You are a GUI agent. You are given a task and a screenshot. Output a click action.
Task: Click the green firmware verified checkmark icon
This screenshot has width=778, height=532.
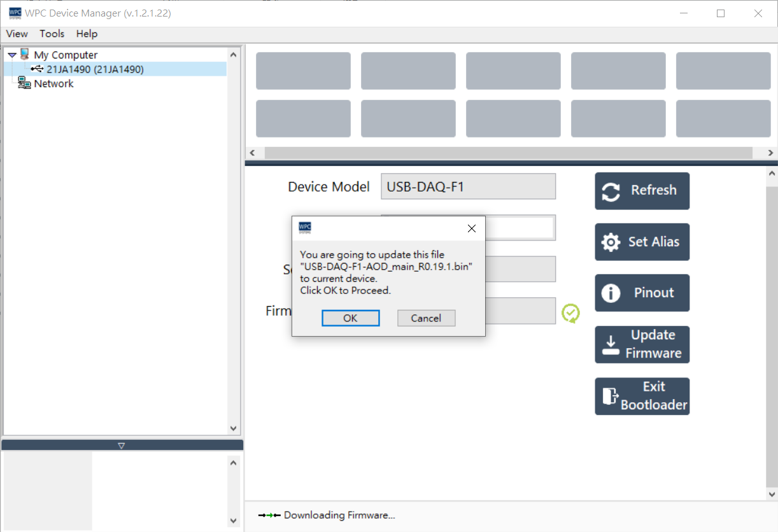click(571, 312)
